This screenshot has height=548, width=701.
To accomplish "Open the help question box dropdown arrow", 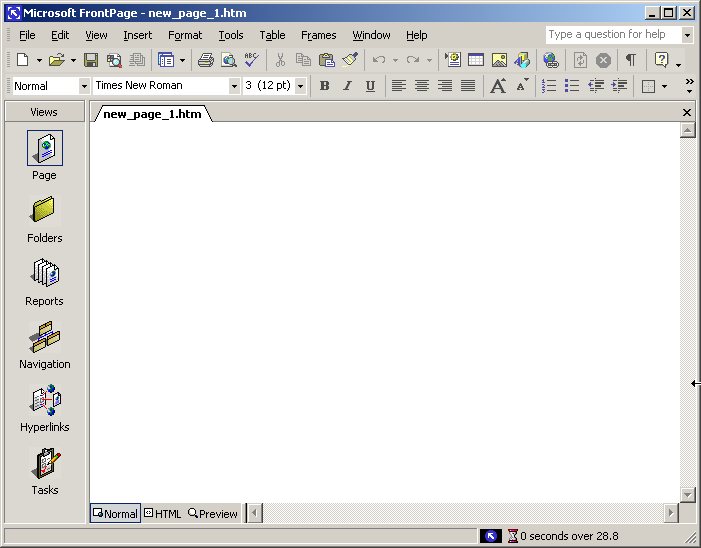I will point(688,35).
